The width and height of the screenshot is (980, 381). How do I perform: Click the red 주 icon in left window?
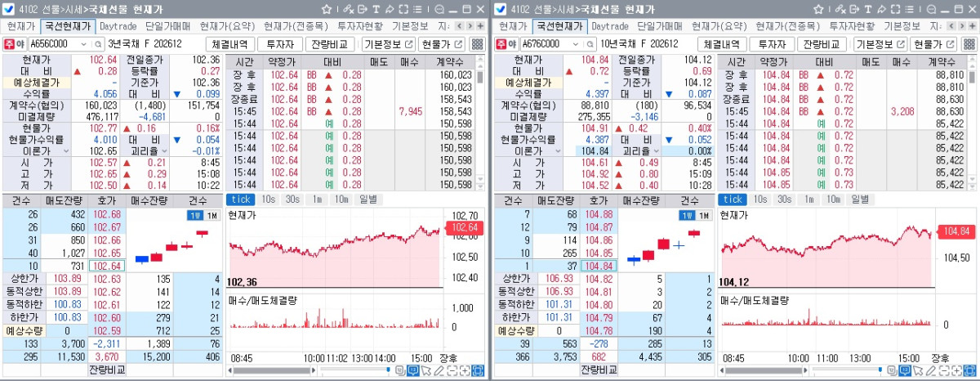coord(9,44)
